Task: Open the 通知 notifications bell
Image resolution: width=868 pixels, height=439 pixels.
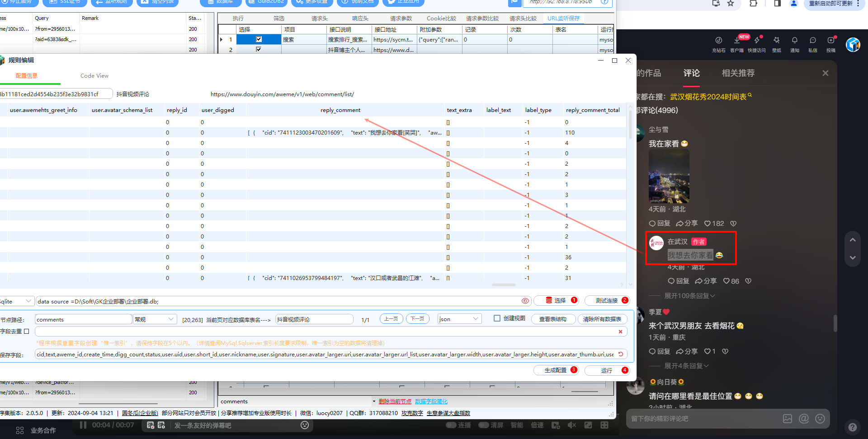Action: (795, 40)
